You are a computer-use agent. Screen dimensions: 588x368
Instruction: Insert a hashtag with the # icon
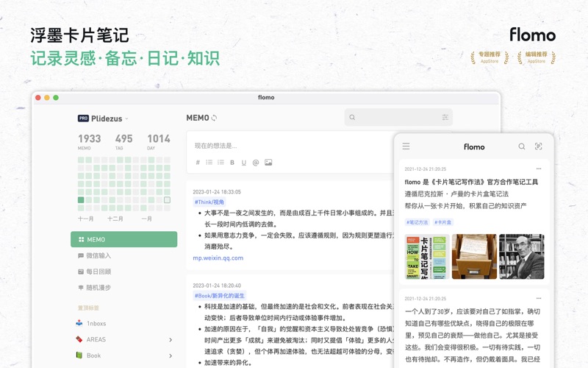tap(198, 162)
